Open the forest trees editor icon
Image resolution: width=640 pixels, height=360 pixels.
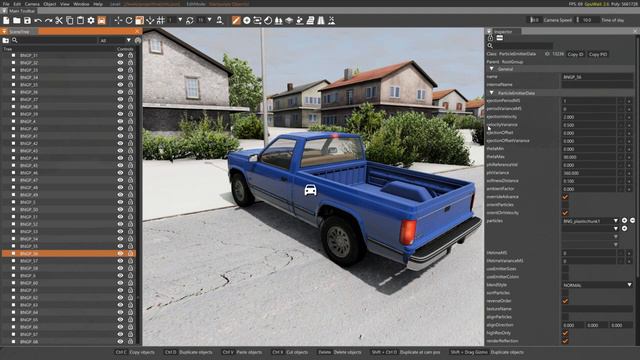[x=278, y=20]
